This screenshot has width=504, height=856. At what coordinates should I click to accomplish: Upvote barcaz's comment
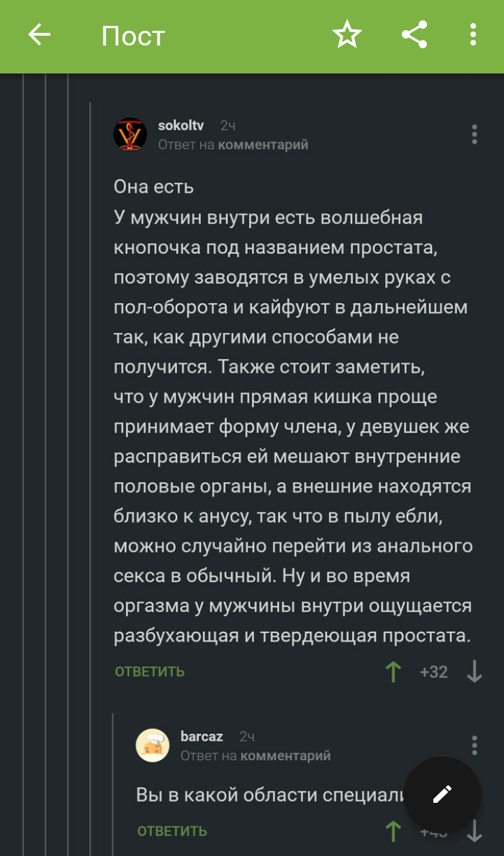click(x=393, y=832)
